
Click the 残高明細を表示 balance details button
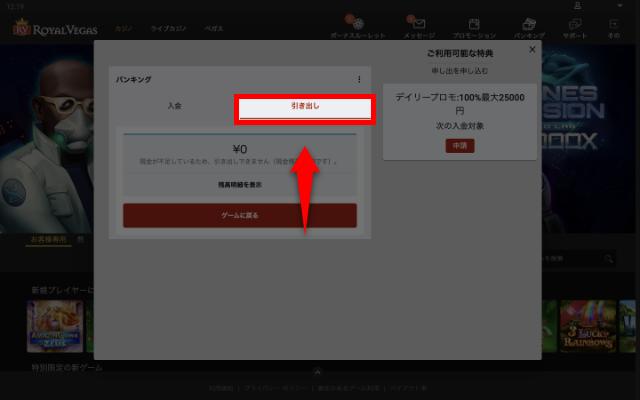click(x=239, y=185)
